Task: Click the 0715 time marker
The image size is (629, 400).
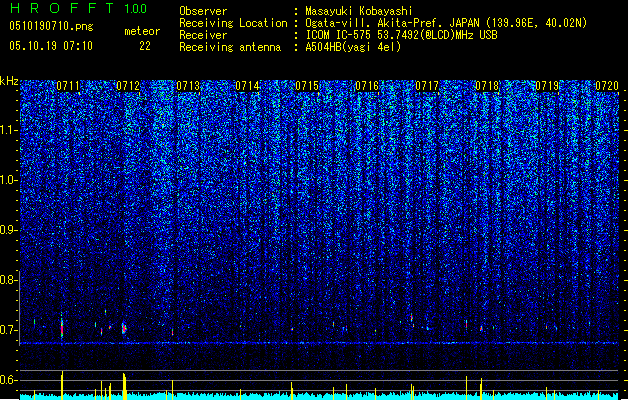Action: tap(307, 85)
